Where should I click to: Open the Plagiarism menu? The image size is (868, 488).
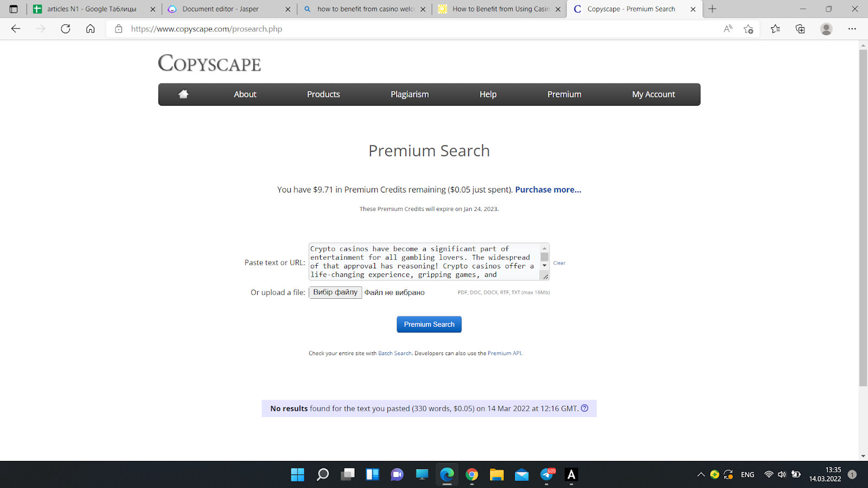[x=410, y=94]
